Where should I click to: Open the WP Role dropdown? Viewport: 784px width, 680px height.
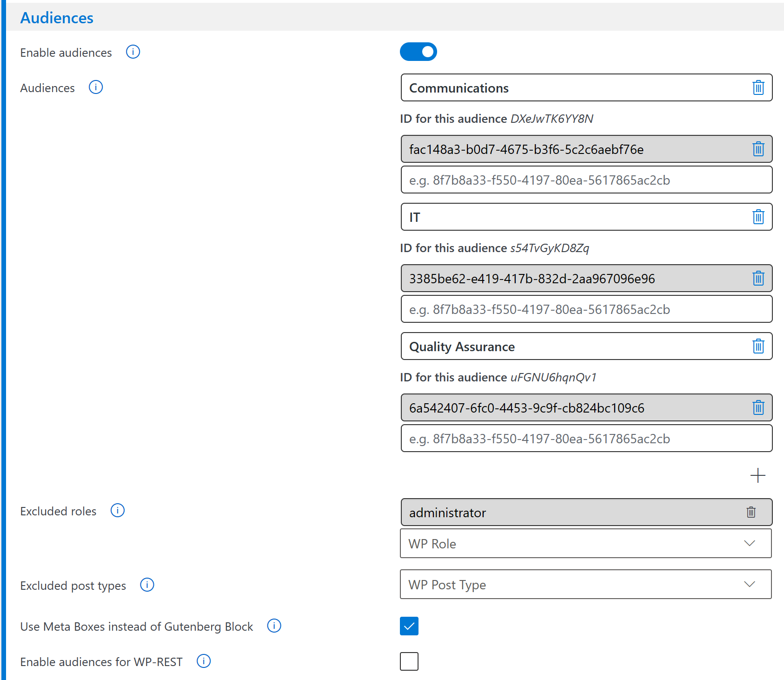pos(586,543)
